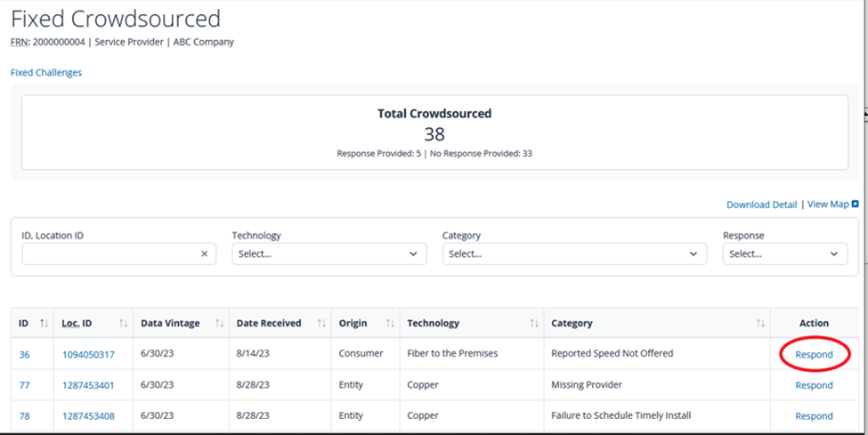868x435 pixels.
Task: Open Location ID 1094050317
Action: click(x=88, y=355)
